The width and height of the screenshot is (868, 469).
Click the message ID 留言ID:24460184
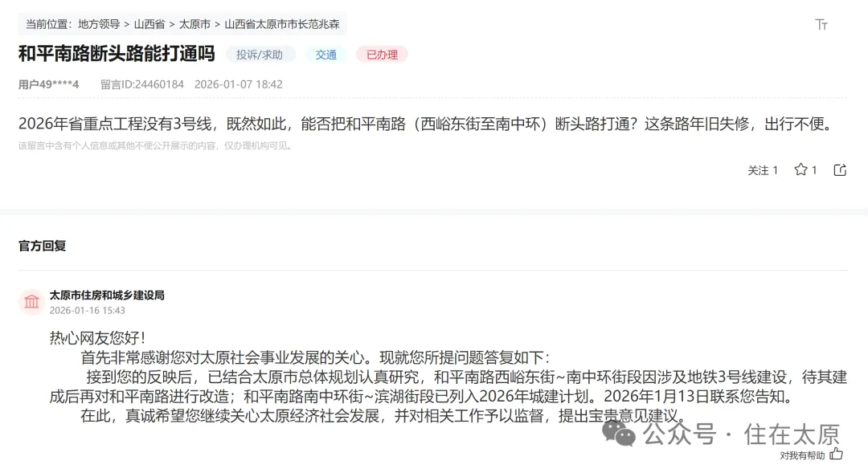point(141,84)
